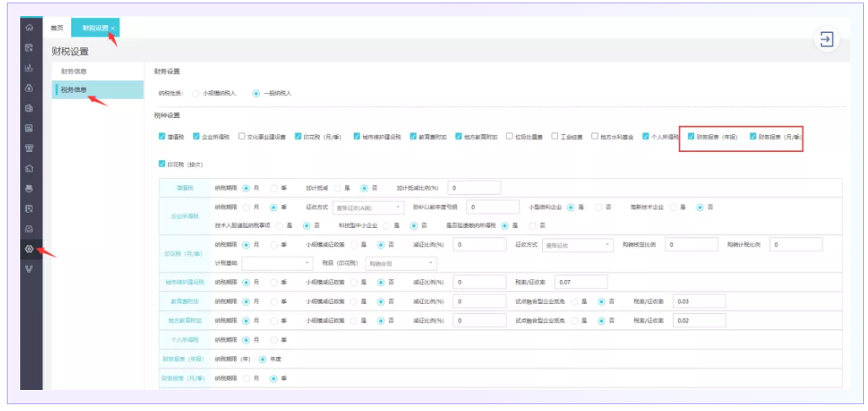Click the V-shaped icon at sidebar bottom
Viewport: 868px width, 411px height.
30,269
